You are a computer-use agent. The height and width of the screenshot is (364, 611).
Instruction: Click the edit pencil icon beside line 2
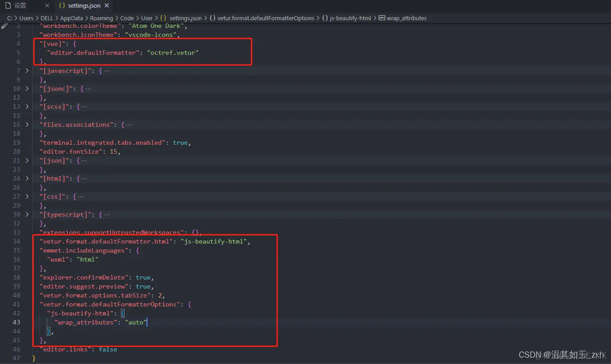(4, 26)
